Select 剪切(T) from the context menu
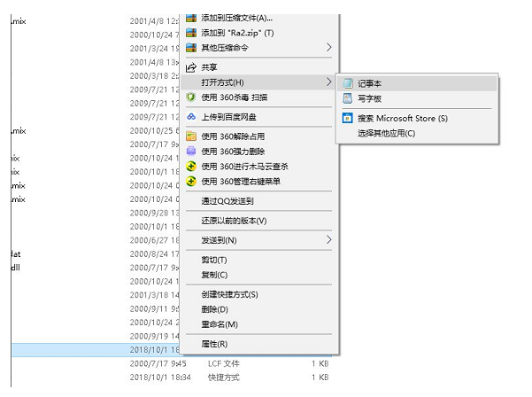Image resolution: width=532 pixels, height=397 pixels. pos(214,260)
